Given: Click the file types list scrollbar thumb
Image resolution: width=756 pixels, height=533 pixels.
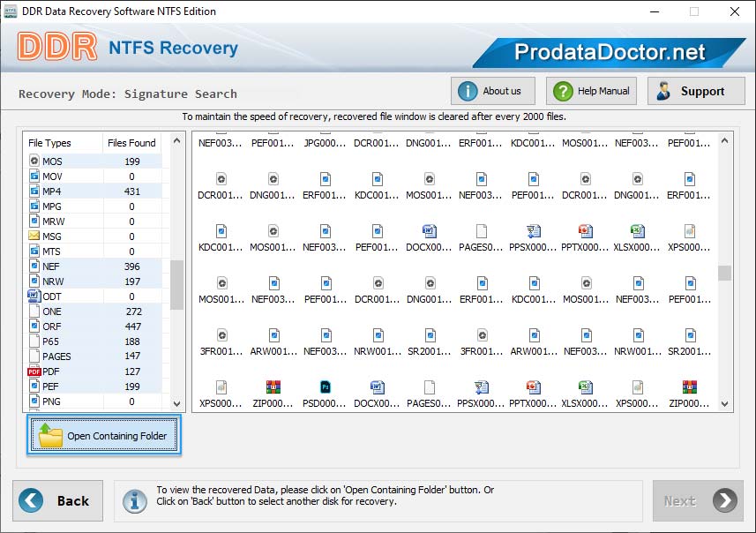Looking at the screenshot, I should pos(177,284).
